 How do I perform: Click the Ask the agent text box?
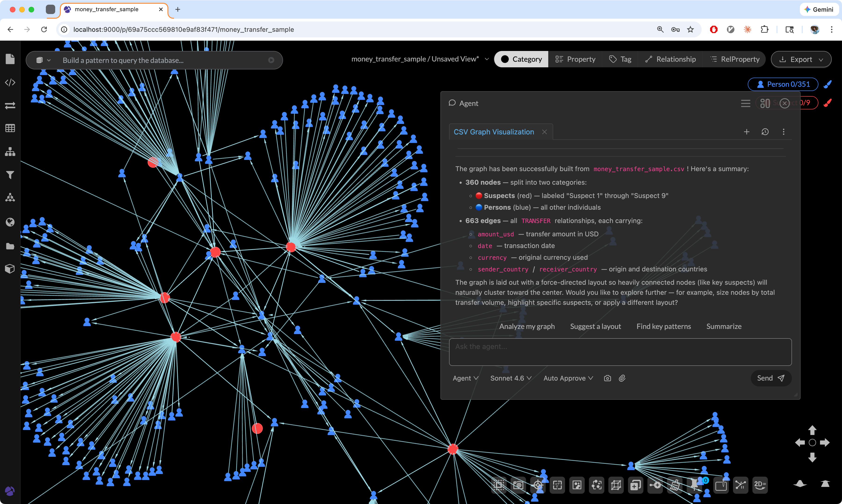click(620, 352)
